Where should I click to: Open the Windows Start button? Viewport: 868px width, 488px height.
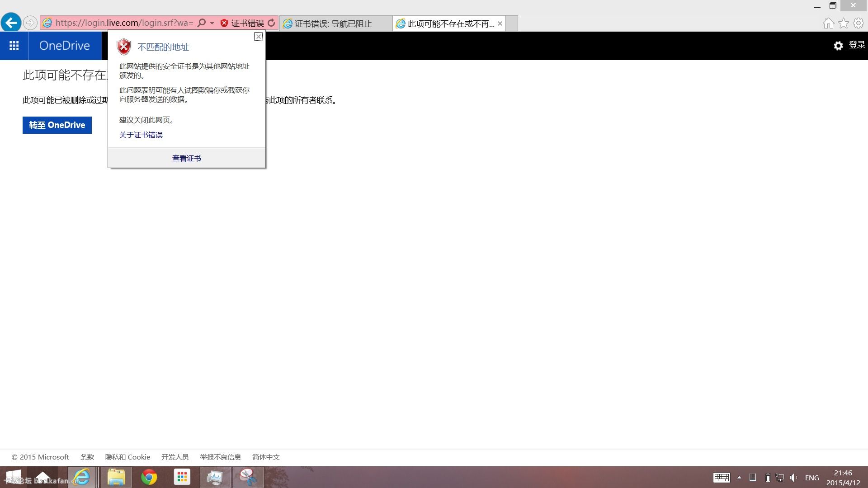13,477
